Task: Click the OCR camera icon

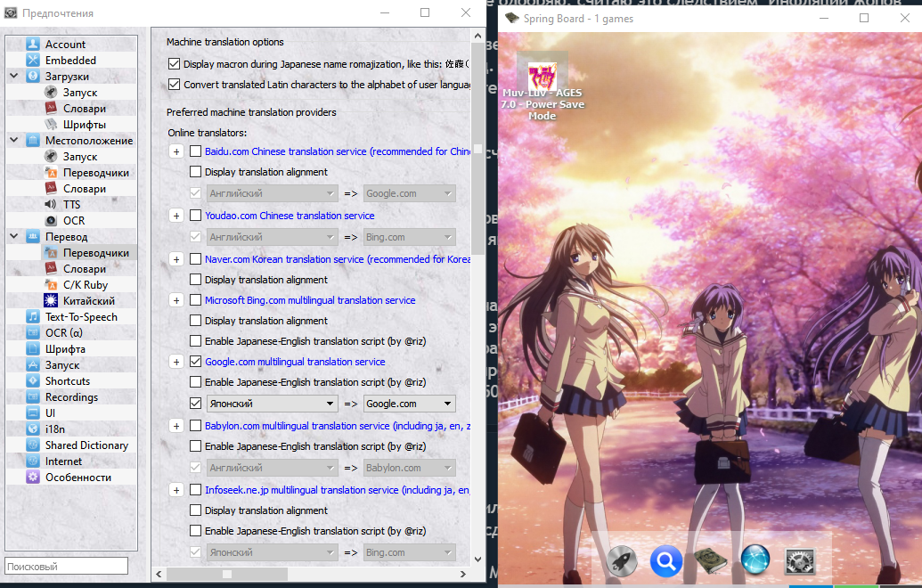Action: 51,221
